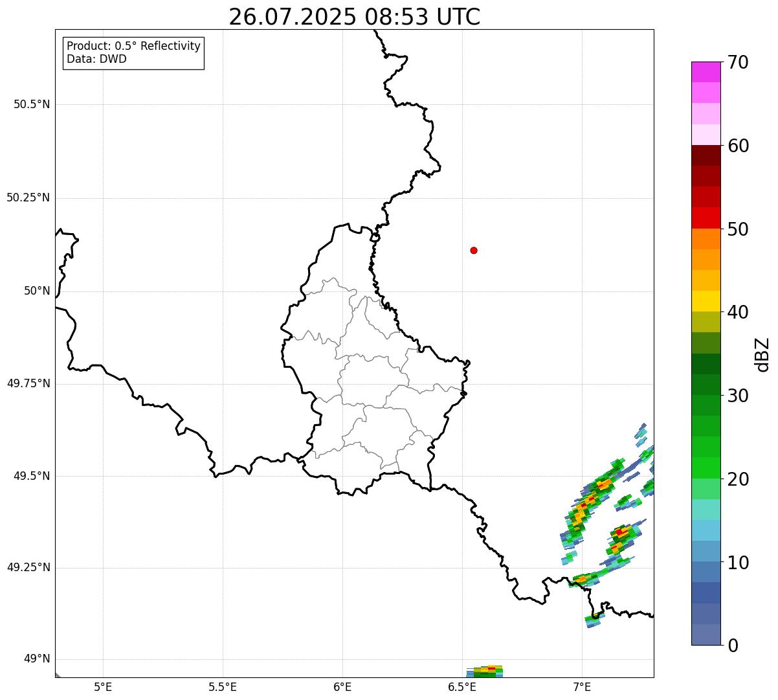Click the '7°E' longitude label
The height and width of the screenshot is (700, 778).
tap(582, 686)
